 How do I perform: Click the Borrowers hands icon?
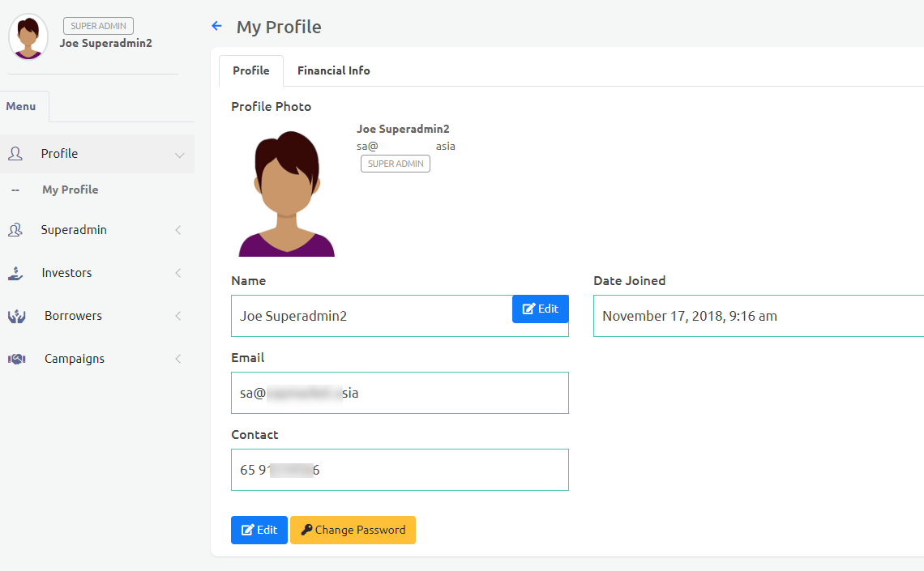16,316
